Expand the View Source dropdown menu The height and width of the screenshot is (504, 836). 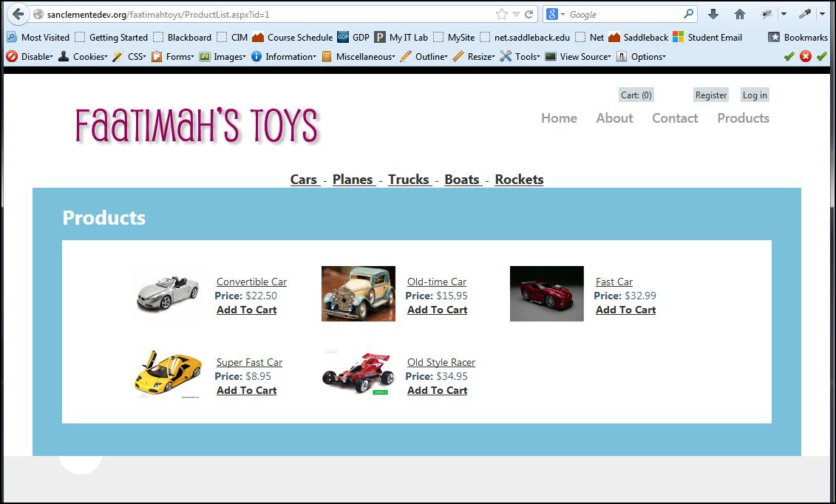578,56
